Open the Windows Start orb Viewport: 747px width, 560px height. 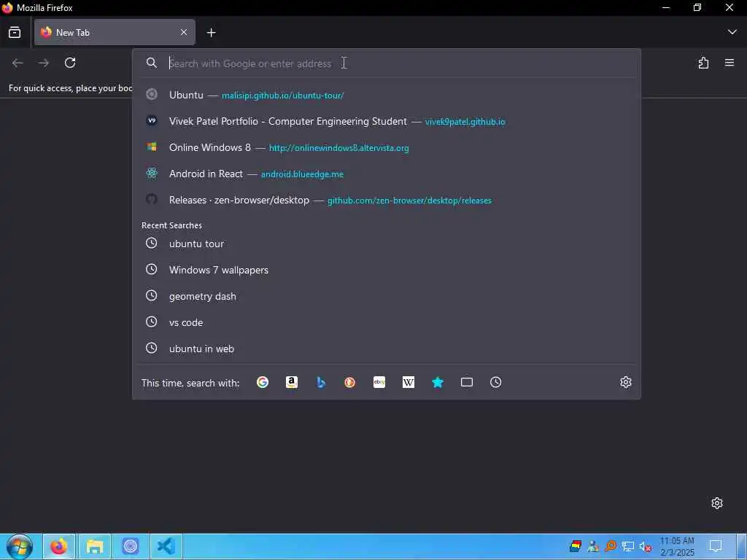(x=20, y=546)
